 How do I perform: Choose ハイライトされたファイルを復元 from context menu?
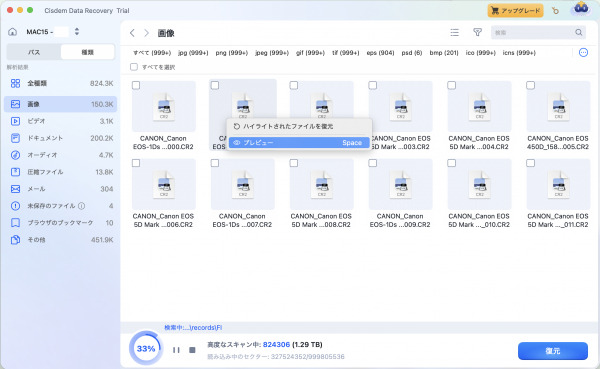299,126
